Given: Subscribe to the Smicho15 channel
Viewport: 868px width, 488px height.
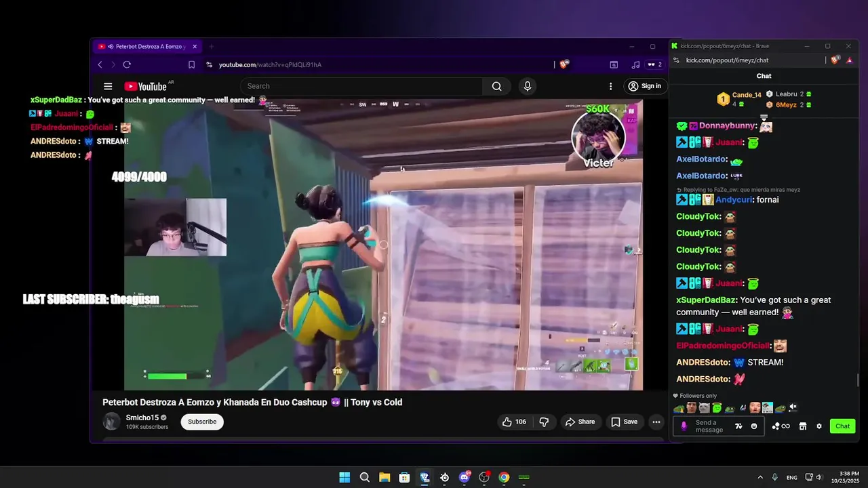Looking at the screenshot, I should [202, 422].
